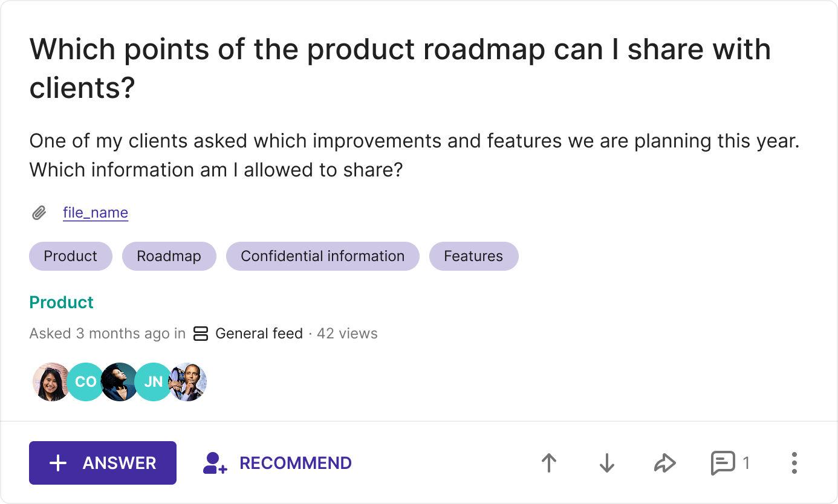Open the comments speech bubble icon

(723, 463)
